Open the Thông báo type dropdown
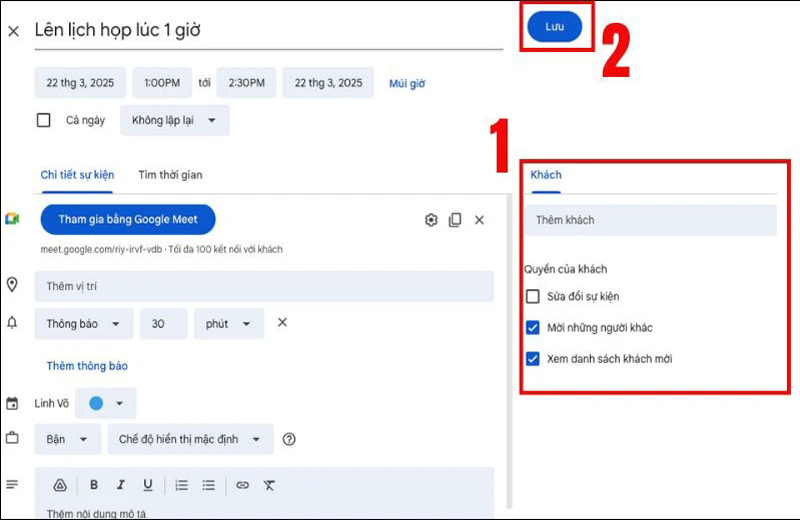Screen dimensions: 800x520 [x=84, y=324]
